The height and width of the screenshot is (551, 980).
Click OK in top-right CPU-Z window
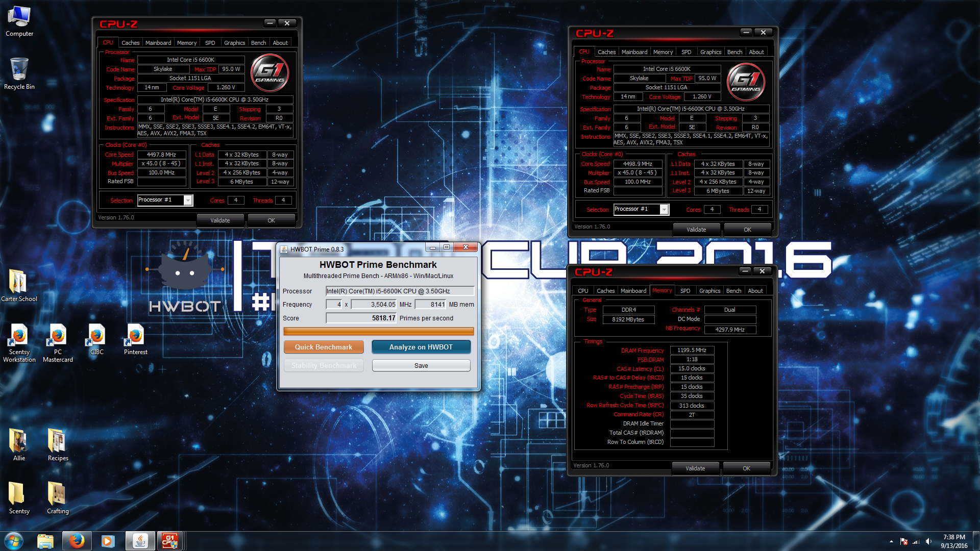(x=747, y=230)
